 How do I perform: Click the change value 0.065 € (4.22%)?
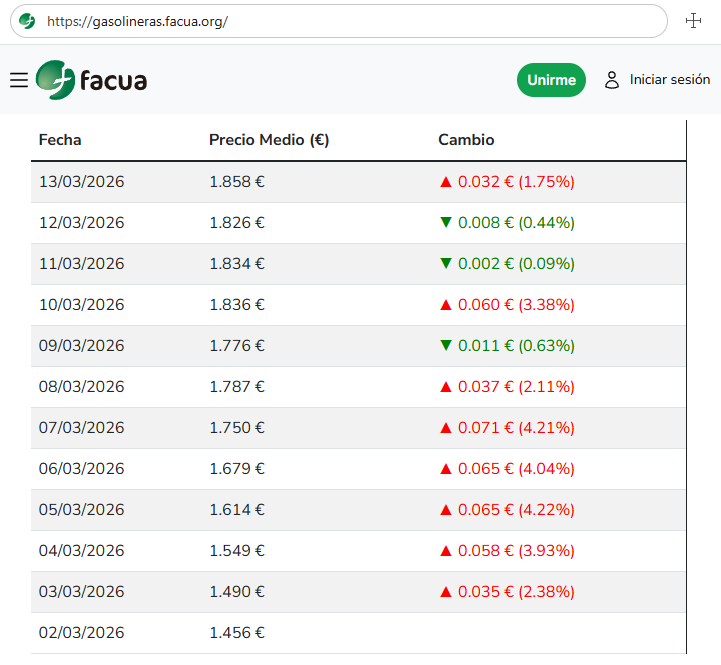[x=516, y=509]
